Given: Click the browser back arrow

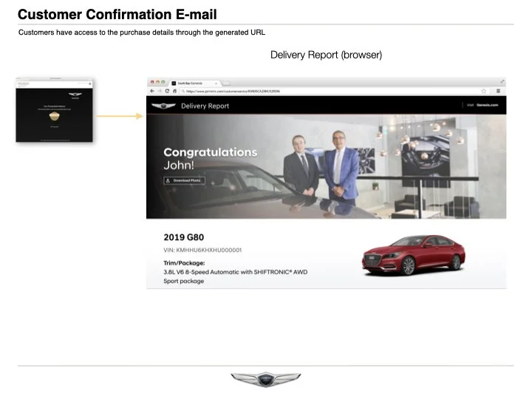Looking at the screenshot, I should point(152,91).
